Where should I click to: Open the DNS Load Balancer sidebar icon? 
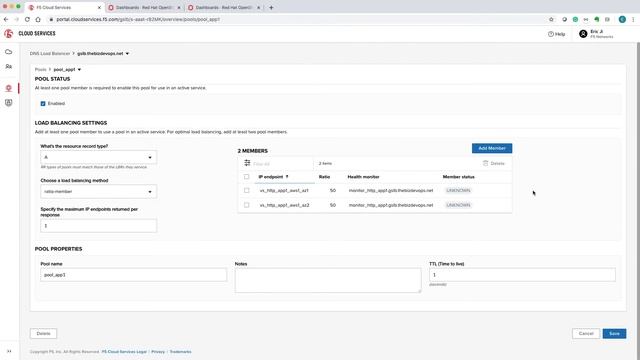(9, 88)
